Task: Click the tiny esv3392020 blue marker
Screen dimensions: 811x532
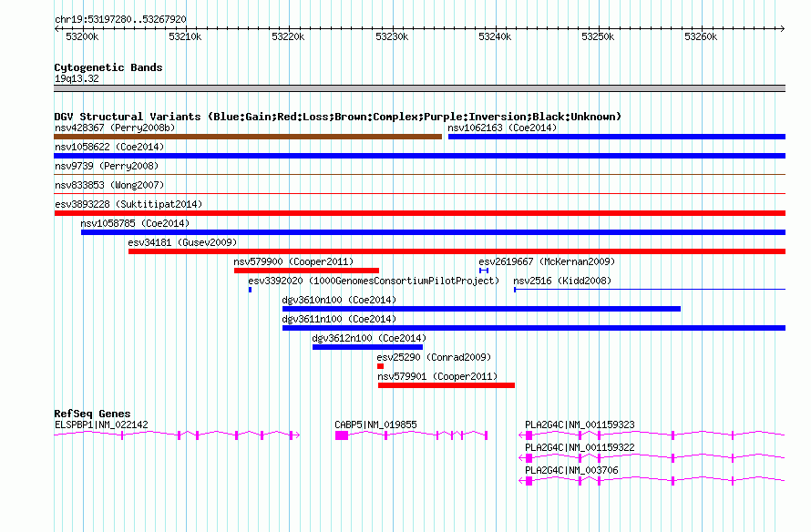Action: [x=250, y=290]
